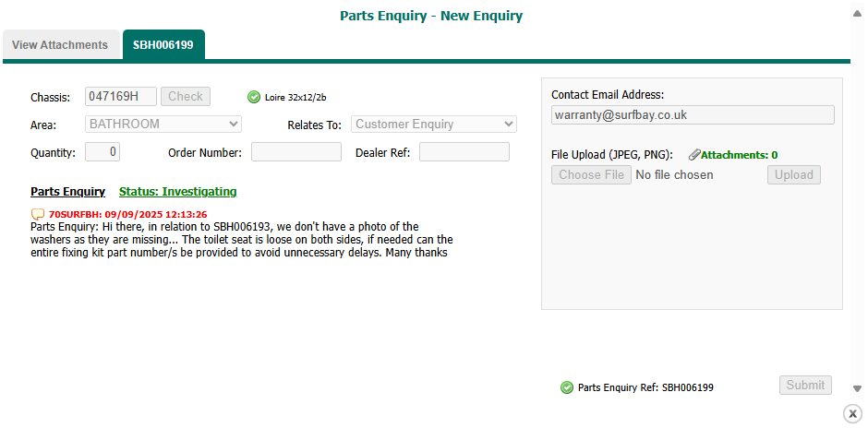Image resolution: width=868 pixels, height=428 pixels.
Task: Close the dialog with the round X icon
Action: pyautogui.click(x=852, y=413)
